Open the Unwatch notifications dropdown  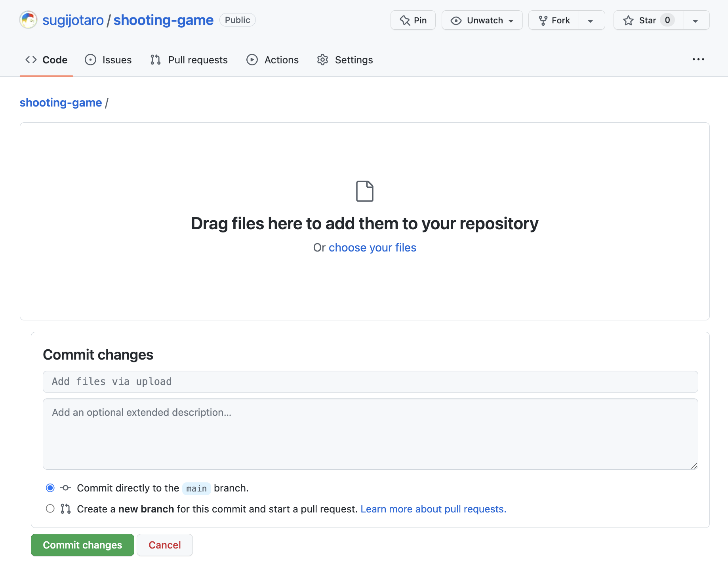click(482, 20)
